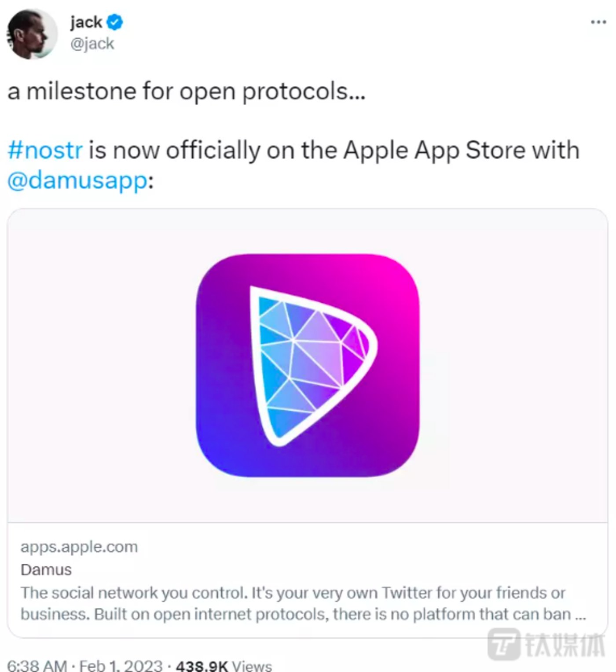Click the @jack handle

92,44
